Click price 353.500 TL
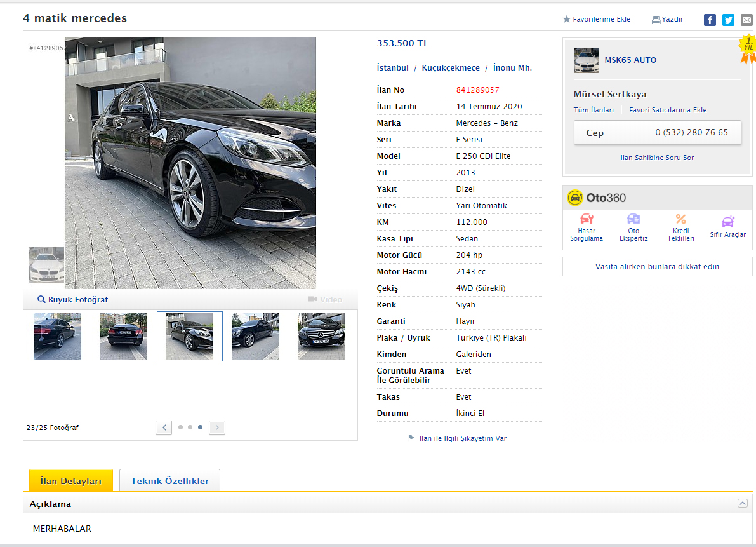756x547 pixels. (x=402, y=43)
